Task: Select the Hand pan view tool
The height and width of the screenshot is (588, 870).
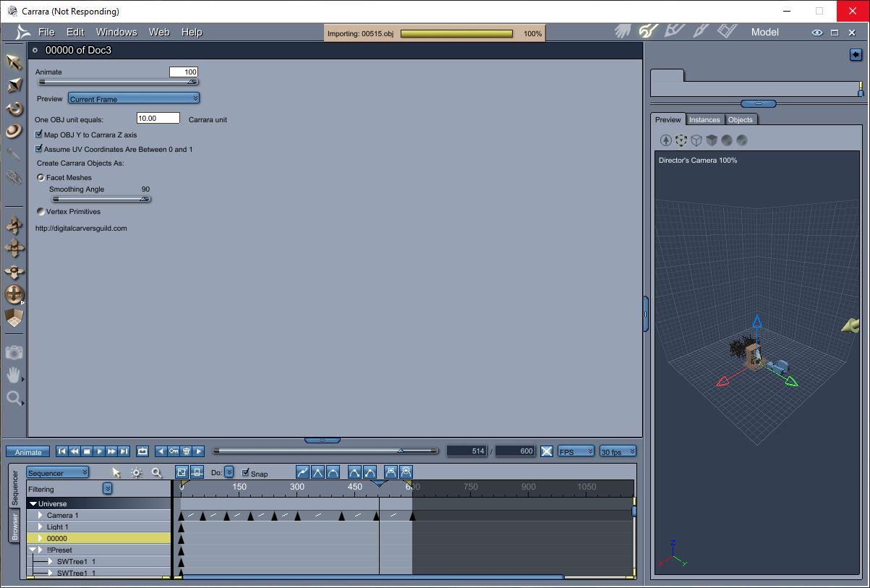Action: 14,375
